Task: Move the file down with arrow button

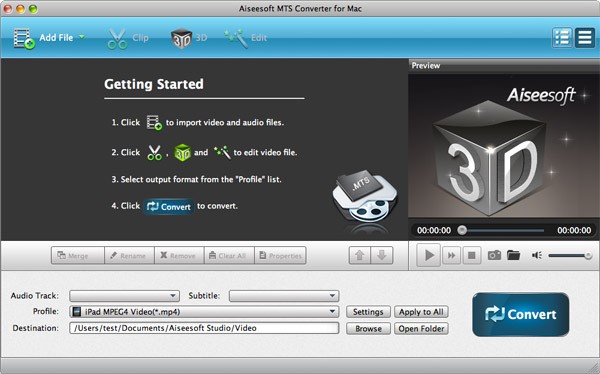Action: pyautogui.click(x=382, y=255)
